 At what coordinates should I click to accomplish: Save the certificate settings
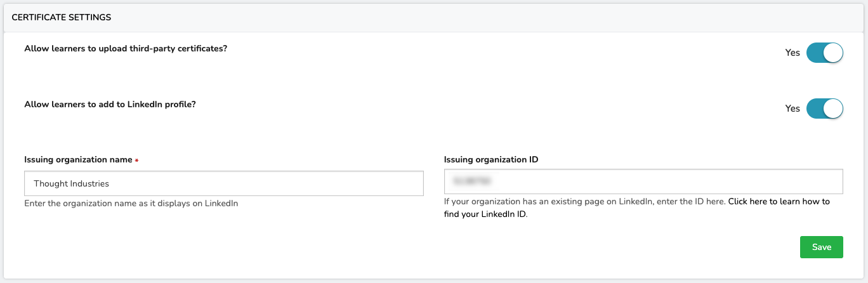coord(821,247)
